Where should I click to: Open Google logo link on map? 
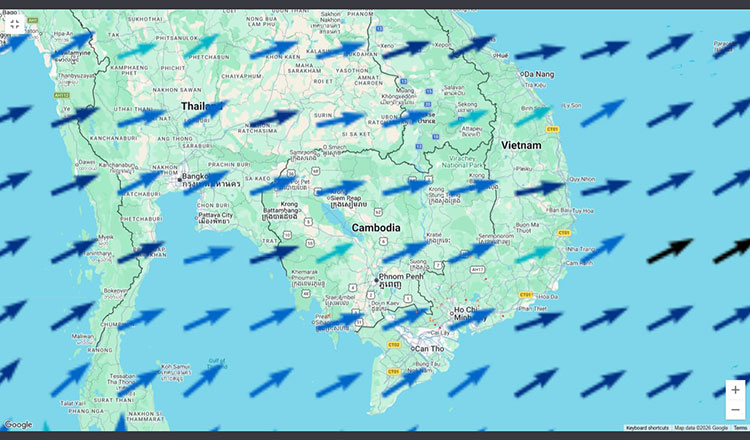click(18, 425)
